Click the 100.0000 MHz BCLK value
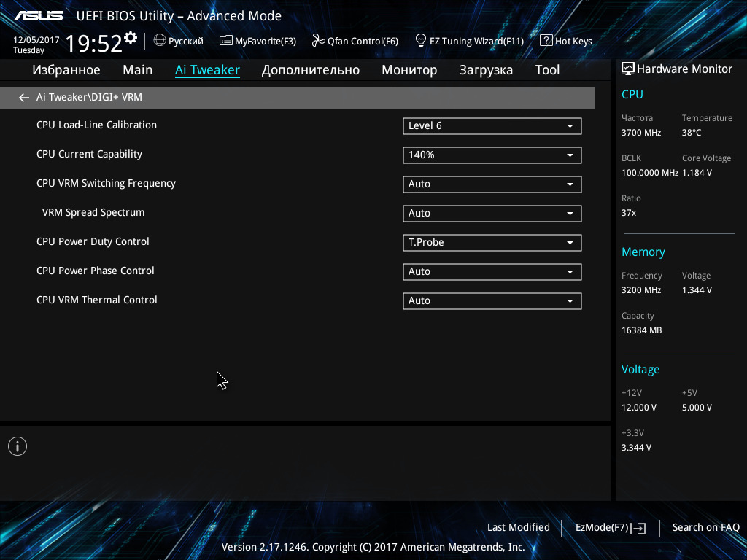 pyautogui.click(x=650, y=173)
